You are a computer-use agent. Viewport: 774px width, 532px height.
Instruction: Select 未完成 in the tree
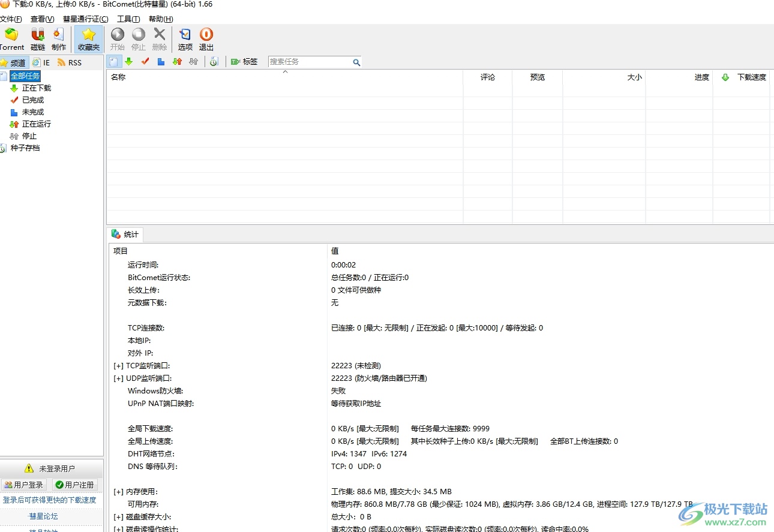click(x=33, y=112)
